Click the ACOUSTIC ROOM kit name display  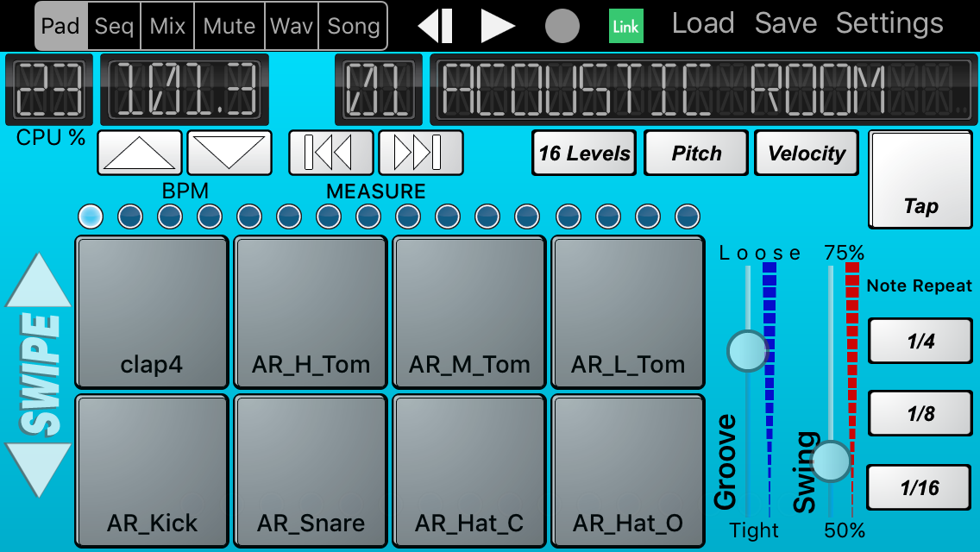tap(702, 90)
